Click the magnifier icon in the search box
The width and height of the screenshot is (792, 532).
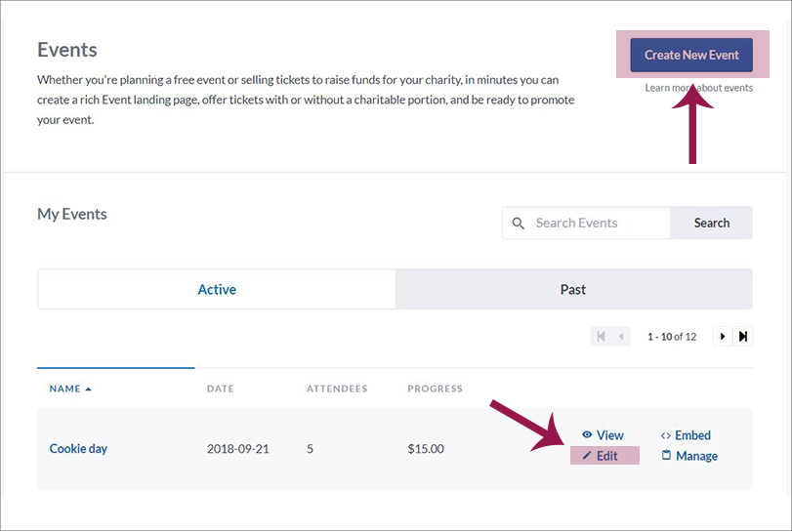click(x=519, y=223)
